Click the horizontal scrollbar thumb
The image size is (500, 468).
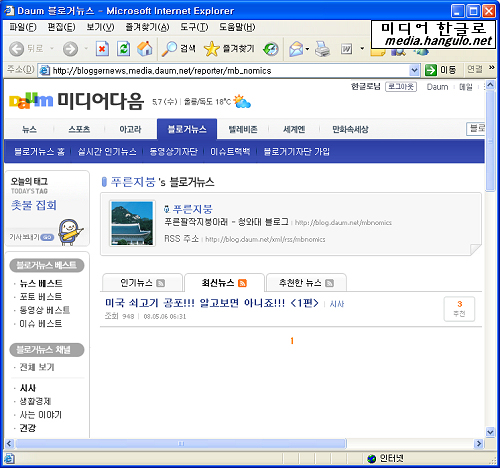[x=181, y=444]
